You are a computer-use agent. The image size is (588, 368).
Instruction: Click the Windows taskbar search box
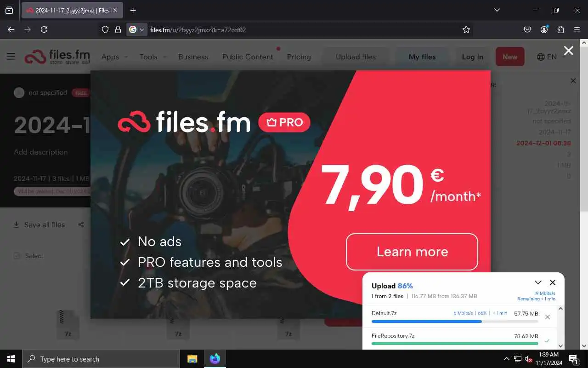[101, 359]
